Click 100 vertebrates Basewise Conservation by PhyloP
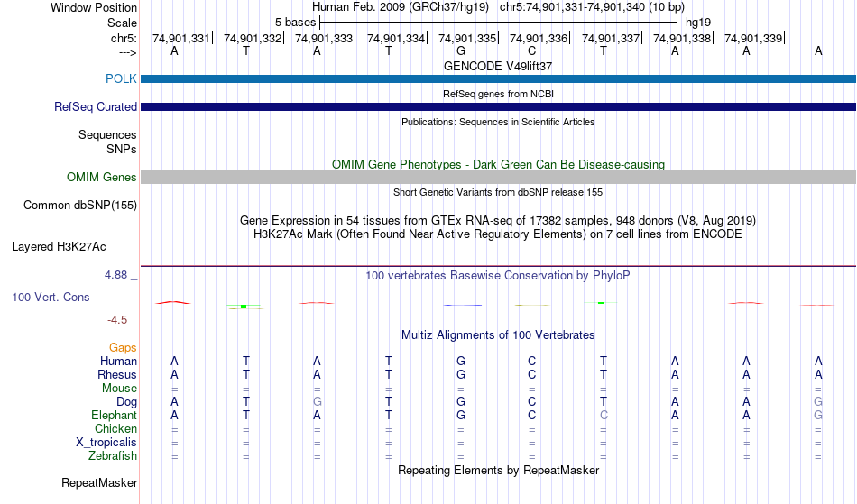 (498, 275)
